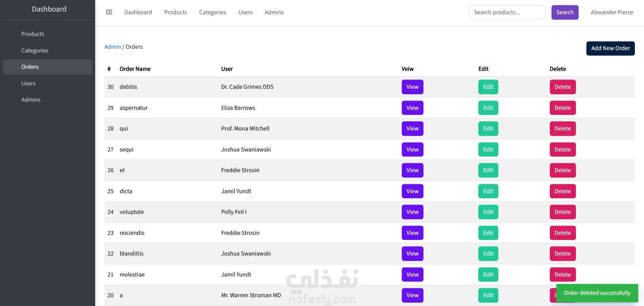
Task: Edit the aspernatur order
Action: point(488,108)
